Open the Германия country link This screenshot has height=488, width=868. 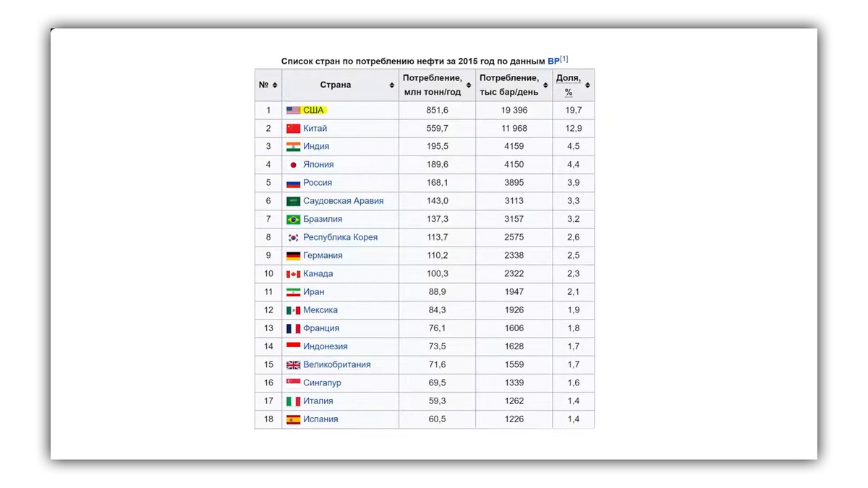click(323, 255)
